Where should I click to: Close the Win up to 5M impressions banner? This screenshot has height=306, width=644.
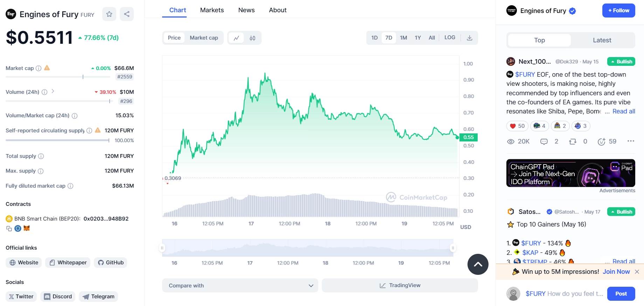tap(637, 272)
